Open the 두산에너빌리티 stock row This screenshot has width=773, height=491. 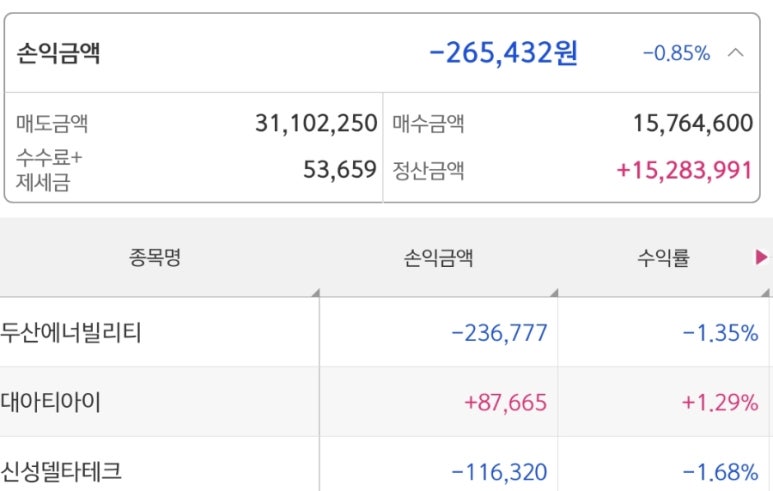point(72,332)
